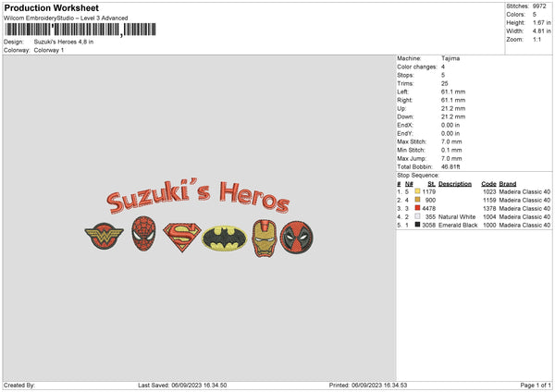Click the Emerald Black thread swatch
The image size is (555, 392).
pos(418,225)
